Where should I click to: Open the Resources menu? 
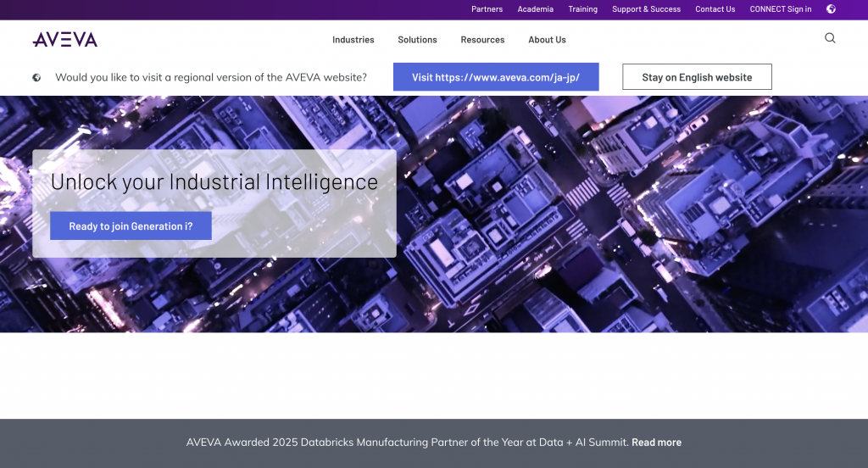(x=482, y=40)
